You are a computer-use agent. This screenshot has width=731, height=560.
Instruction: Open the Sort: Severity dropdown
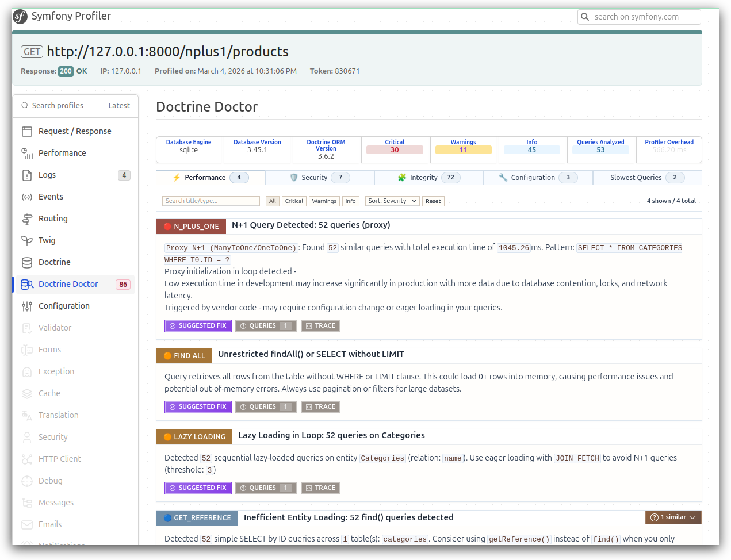392,201
